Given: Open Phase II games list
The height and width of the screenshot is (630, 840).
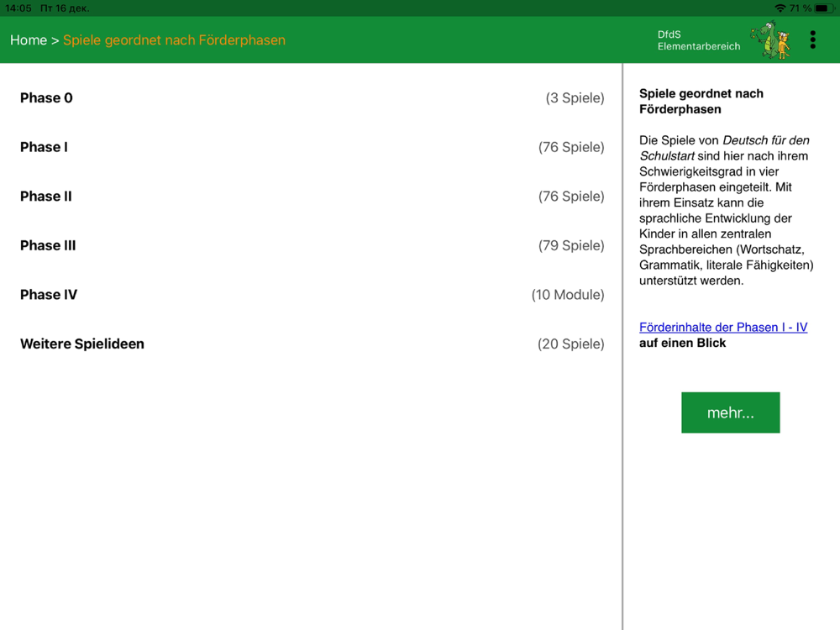Looking at the screenshot, I should (312, 197).
